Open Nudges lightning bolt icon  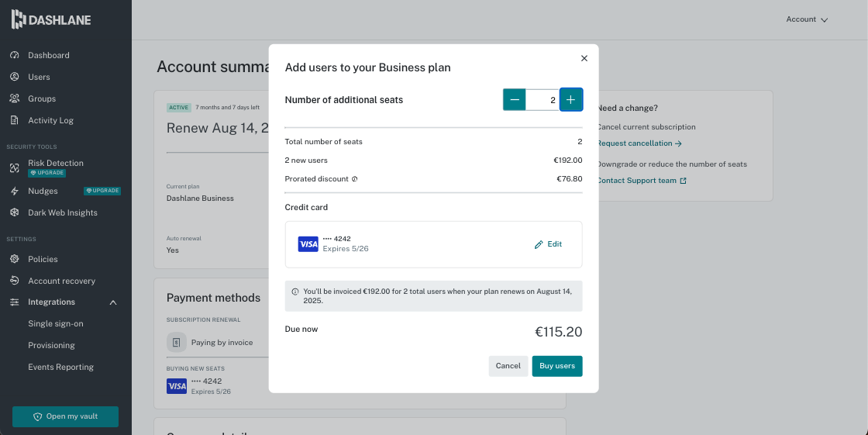(15, 192)
